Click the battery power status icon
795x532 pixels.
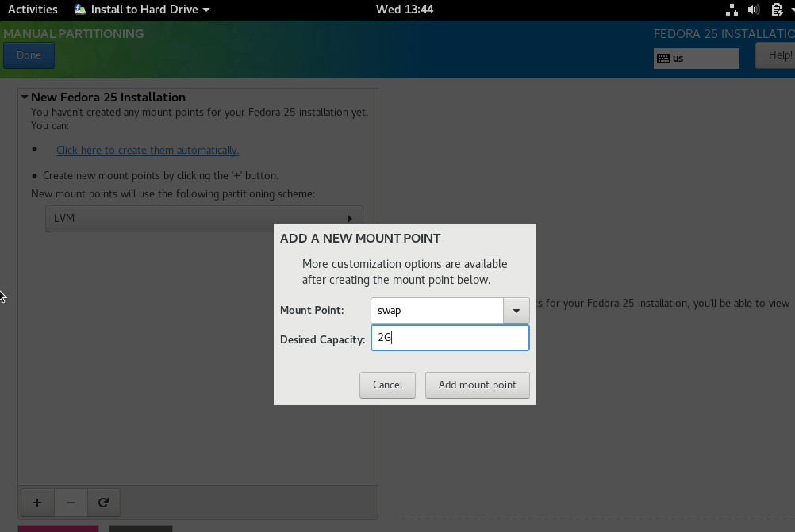pos(776,10)
